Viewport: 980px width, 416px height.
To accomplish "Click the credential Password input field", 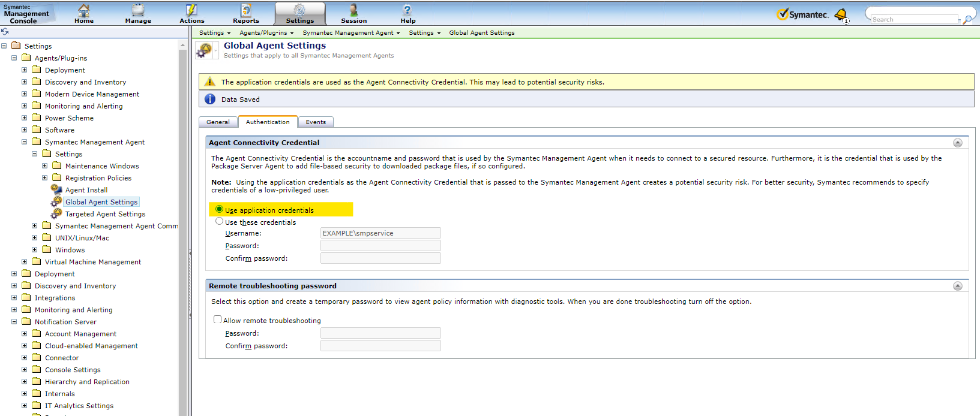I will pos(380,246).
